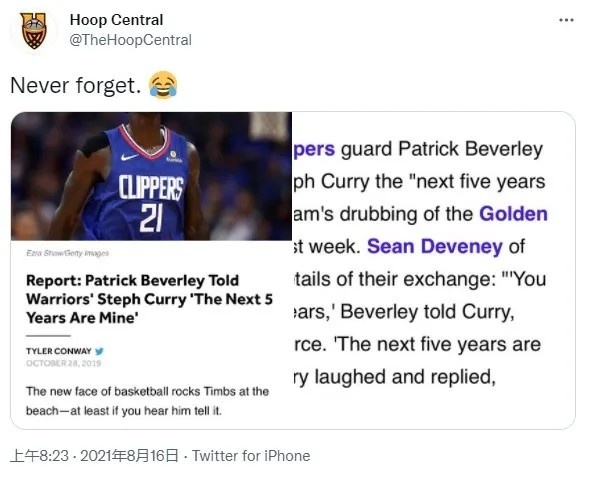The image size is (589, 480).
Task: Follow the purple 'Golden' team link
Action: tap(513, 214)
